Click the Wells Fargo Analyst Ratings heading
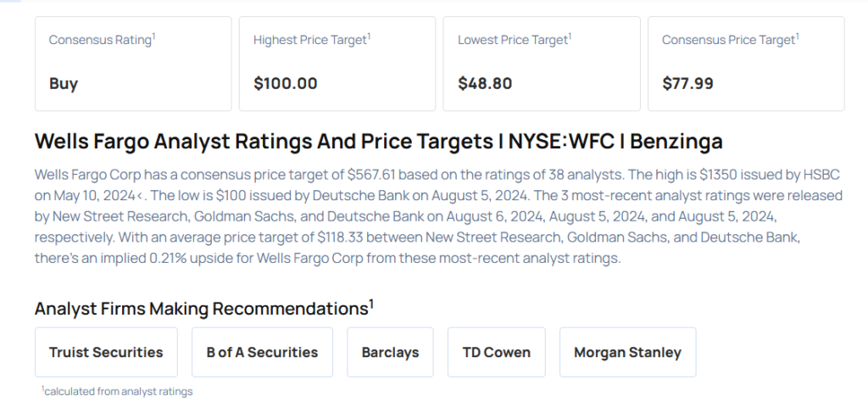868x402 pixels. coord(378,141)
